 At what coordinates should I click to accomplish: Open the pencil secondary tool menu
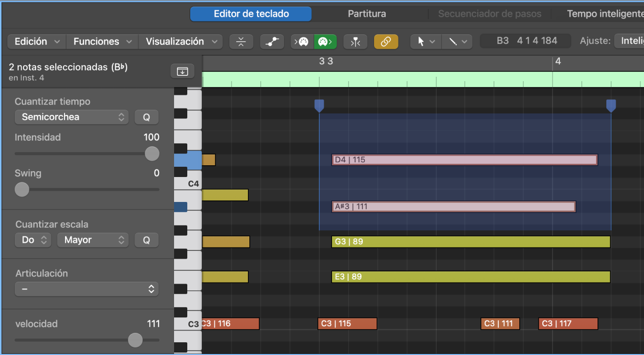tap(457, 42)
